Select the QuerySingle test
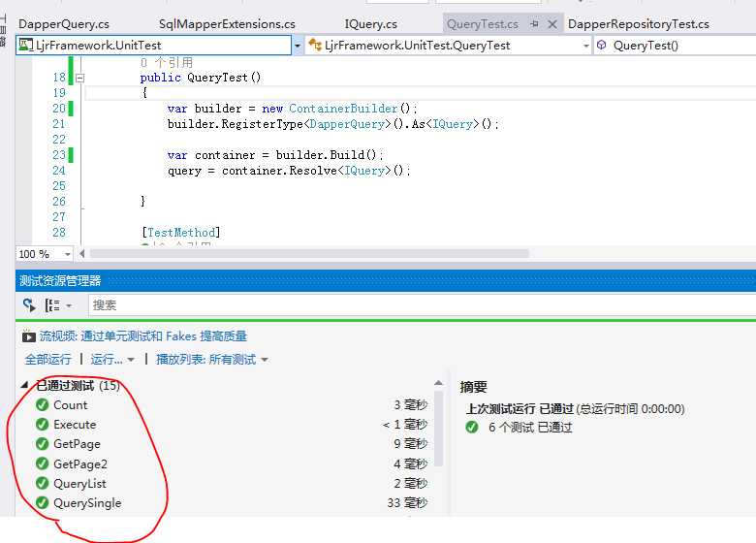Viewport: 756px width, 543px height. (87, 503)
